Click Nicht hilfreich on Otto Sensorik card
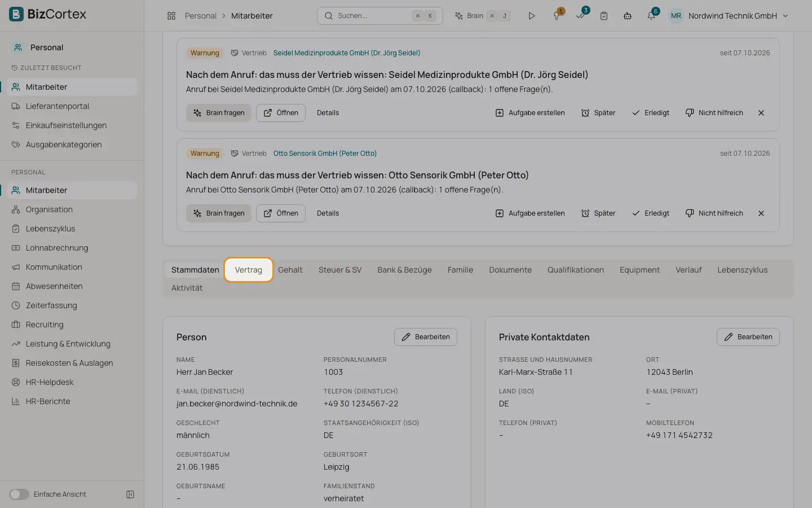Screen dimensions: 812x508 click(714, 213)
